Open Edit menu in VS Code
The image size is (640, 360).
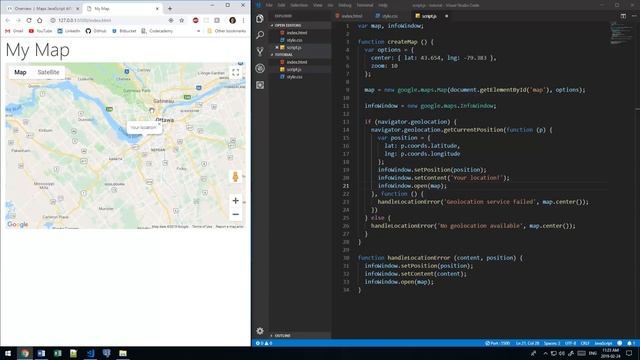[282, 5]
